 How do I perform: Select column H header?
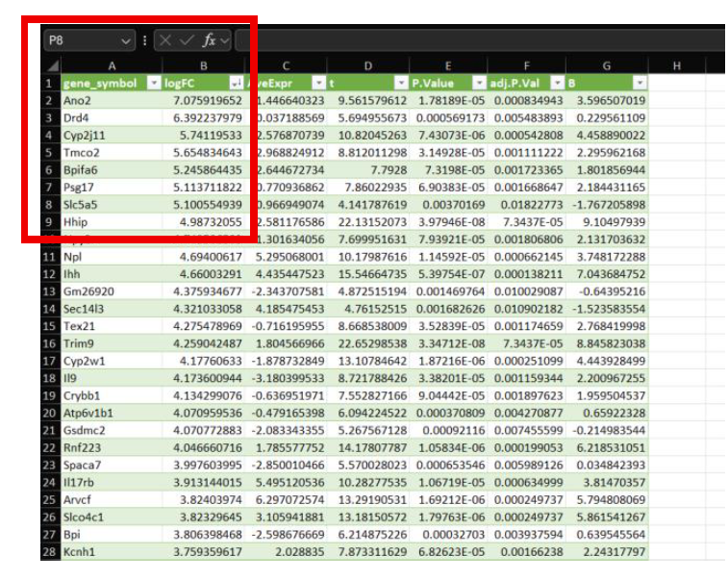(x=677, y=65)
